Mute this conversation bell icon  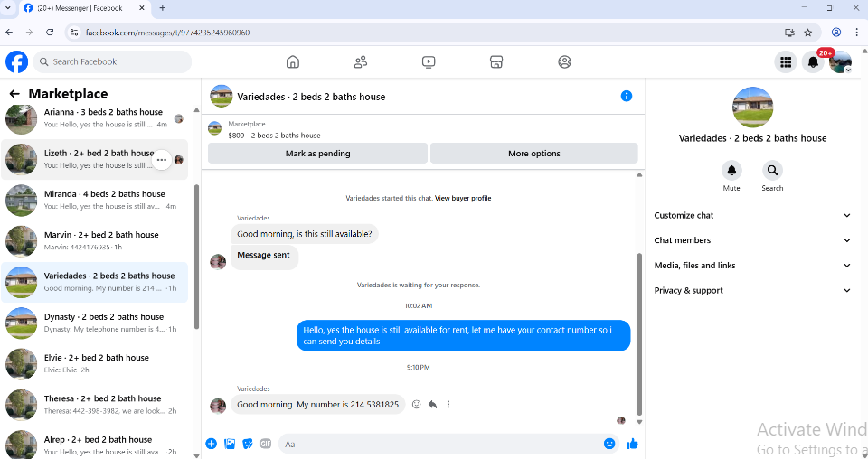[x=731, y=171]
